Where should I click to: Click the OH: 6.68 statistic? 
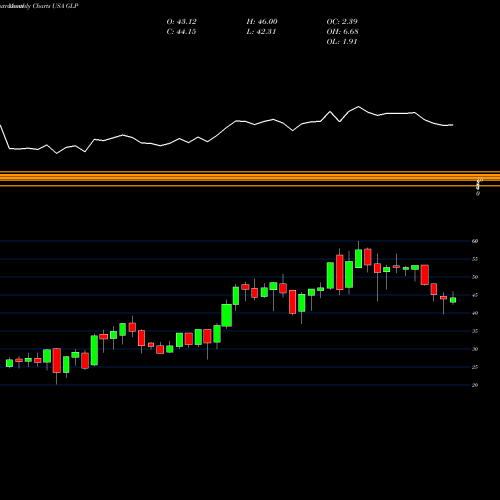342,32
